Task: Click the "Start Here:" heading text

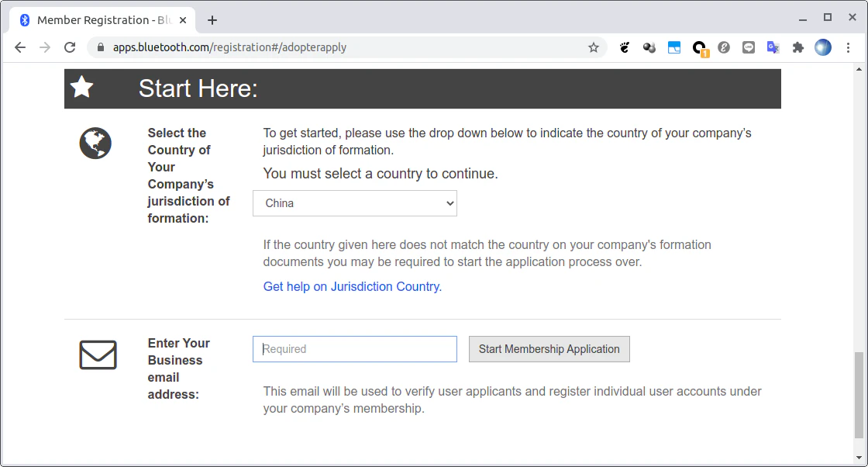Action: [x=198, y=88]
